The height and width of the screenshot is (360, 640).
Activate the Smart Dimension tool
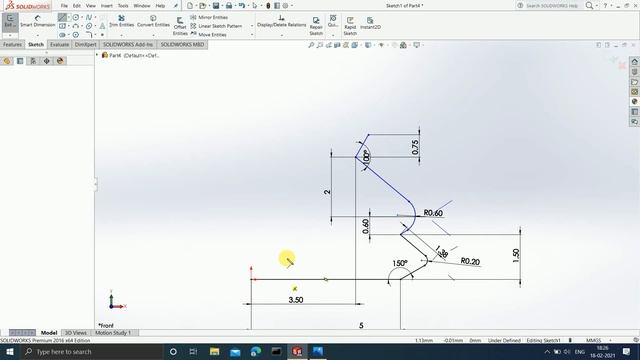(38, 21)
